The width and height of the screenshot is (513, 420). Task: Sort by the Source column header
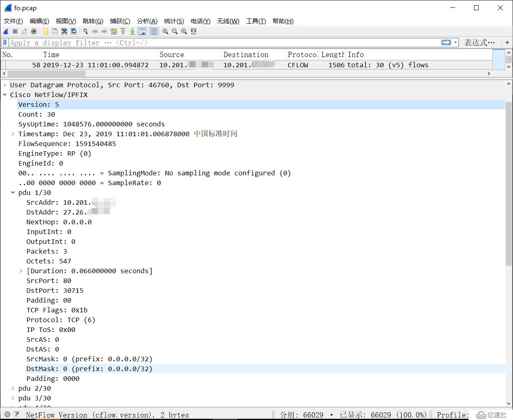point(189,55)
